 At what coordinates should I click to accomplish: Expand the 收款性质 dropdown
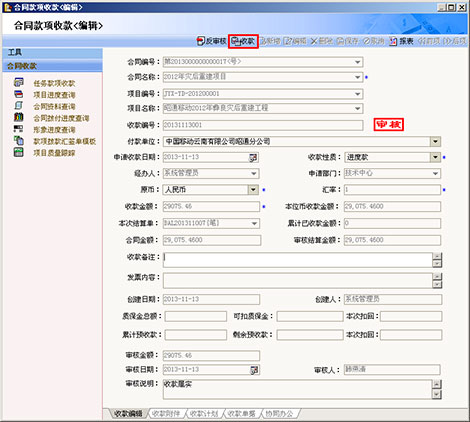point(435,157)
